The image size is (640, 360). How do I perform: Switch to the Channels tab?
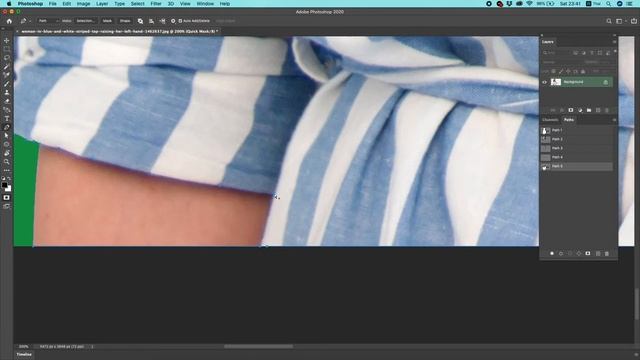pyautogui.click(x=550, y=120)
